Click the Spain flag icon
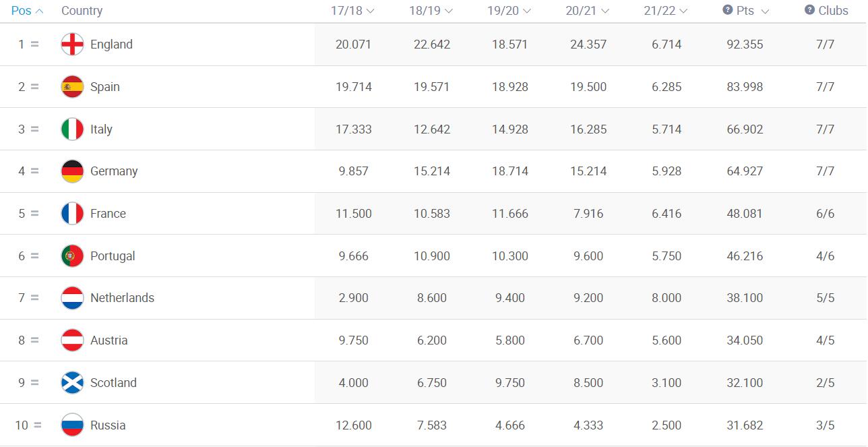 pyautogui.click(x=72, y=87)
